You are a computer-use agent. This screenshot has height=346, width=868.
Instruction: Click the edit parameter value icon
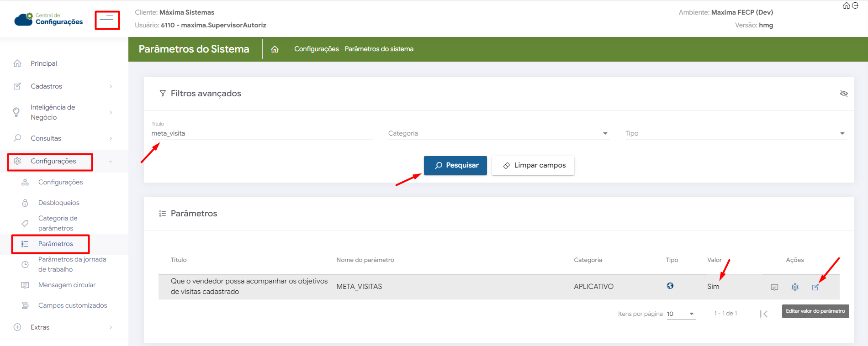[x=815, y=287]
